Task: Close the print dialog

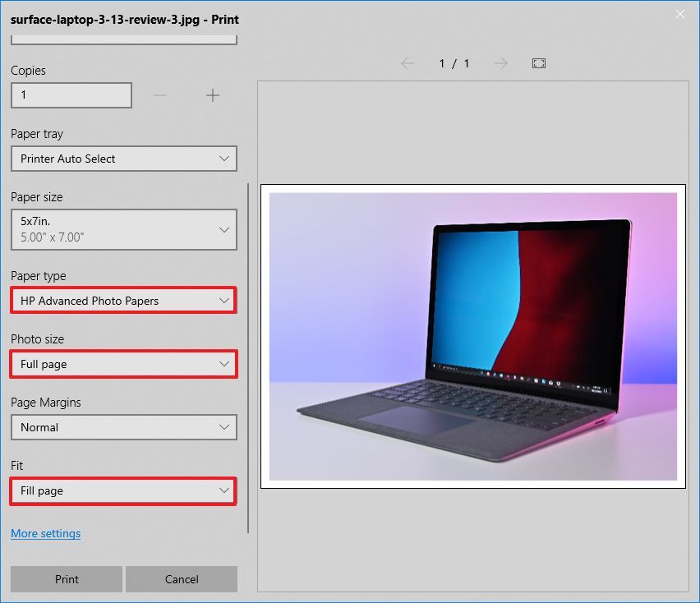Action: [680, 14]
